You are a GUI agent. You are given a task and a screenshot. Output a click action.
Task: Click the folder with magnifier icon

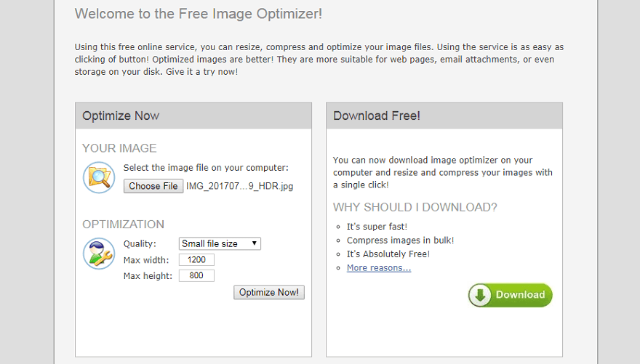(x=99, y=177)
